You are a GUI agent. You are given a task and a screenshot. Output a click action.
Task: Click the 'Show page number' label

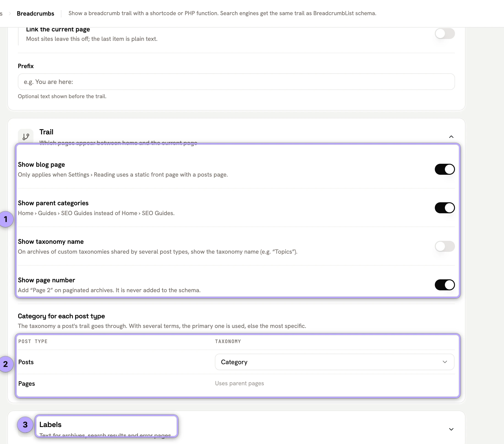(x=46, y=280)
